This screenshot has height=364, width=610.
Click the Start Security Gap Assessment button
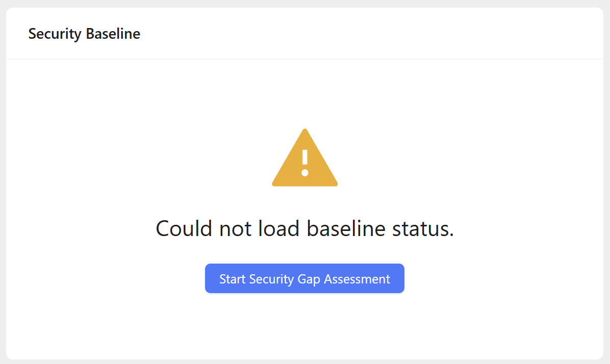click(x=304, y=278)
